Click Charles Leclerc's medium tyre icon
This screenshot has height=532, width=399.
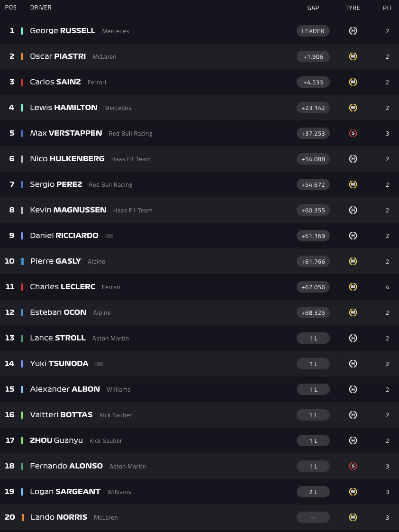353,287
